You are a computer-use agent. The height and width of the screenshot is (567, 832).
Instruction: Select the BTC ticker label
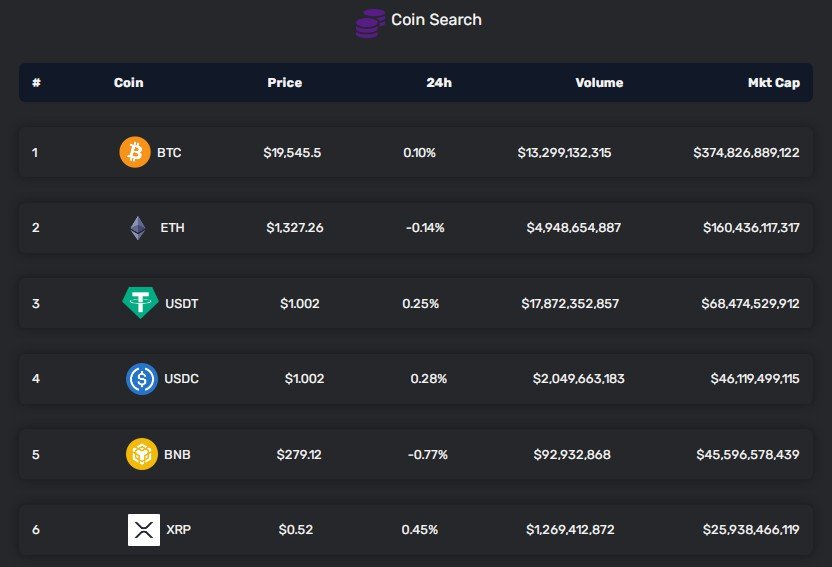coord(169,153)
